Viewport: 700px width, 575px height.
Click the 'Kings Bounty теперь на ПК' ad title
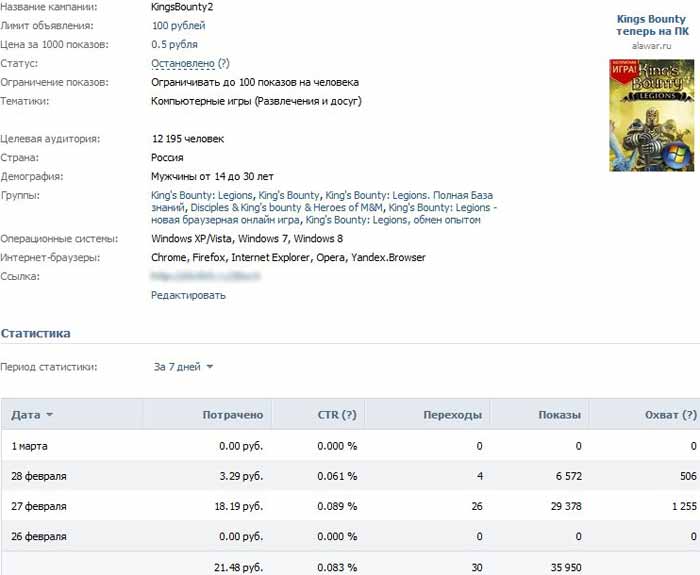[652, 25]
